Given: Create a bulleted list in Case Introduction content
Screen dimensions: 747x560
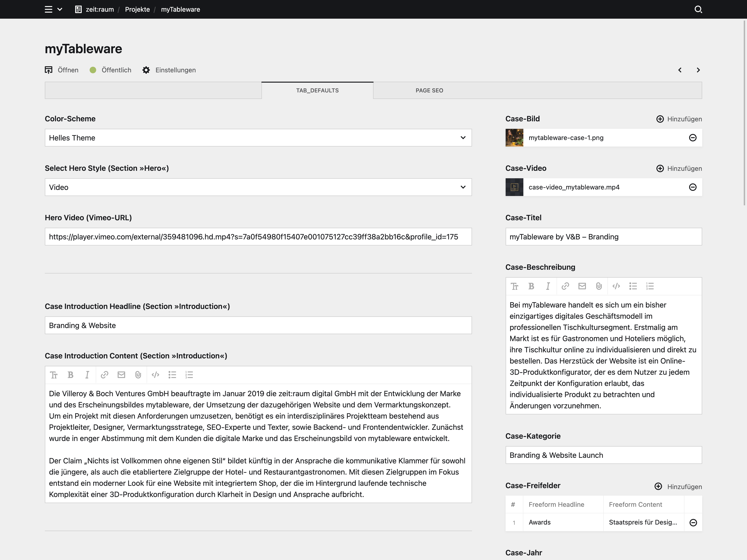Looking at the screenshot, I should [x=172, y=375].
